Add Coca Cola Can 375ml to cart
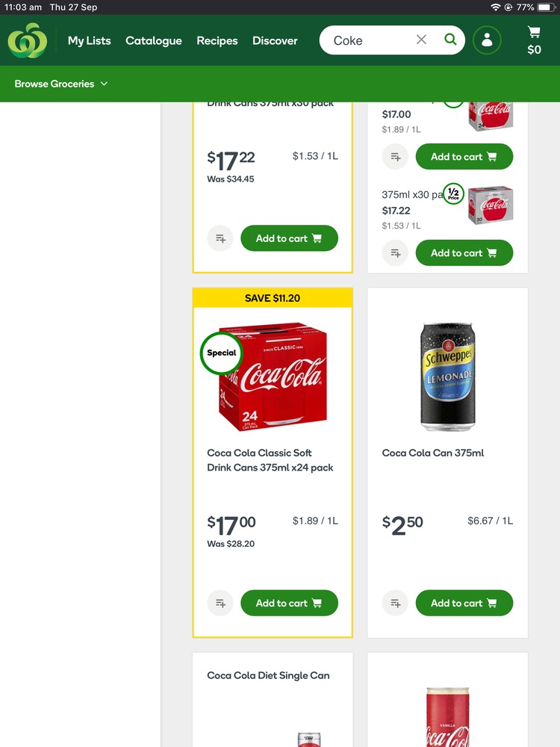This screenshot has height=747, width=560. 464,603
